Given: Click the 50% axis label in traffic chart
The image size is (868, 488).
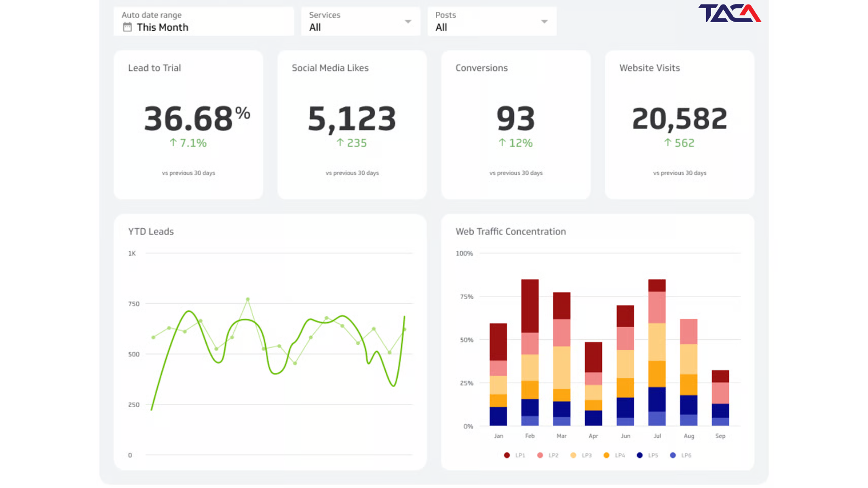Looking at the screenshot, I should [x=467, y=340].
